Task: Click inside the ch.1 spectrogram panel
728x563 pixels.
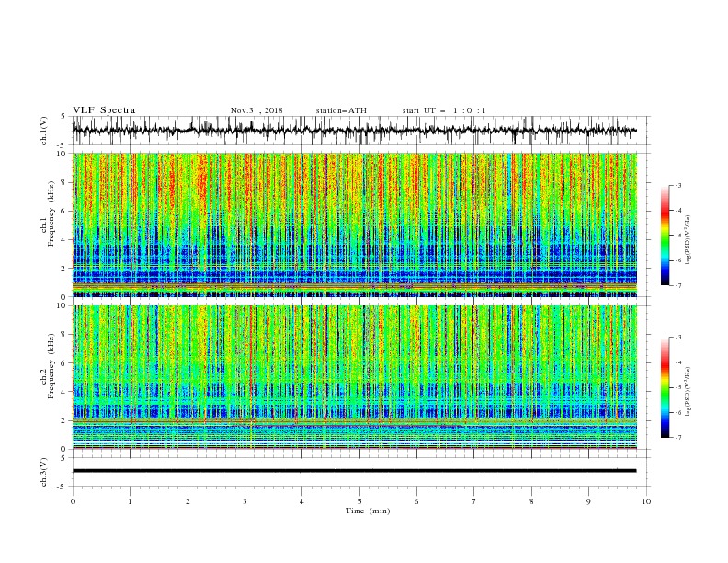Action: pyautogui.click(x=355, y=224)
